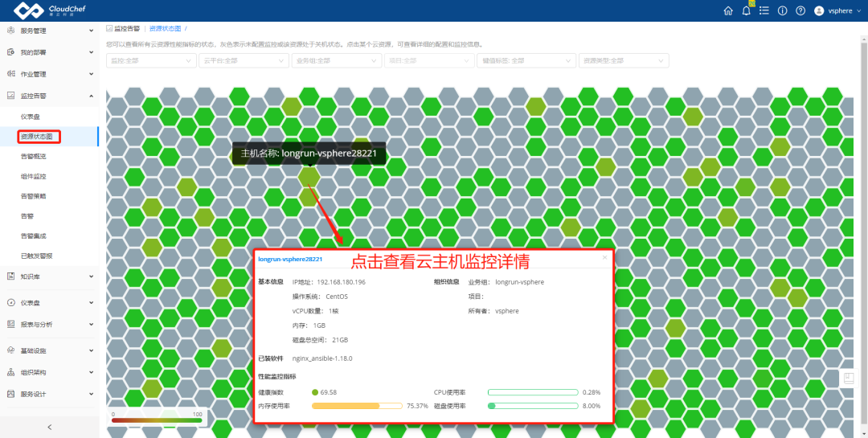
Task: Open the task list icon in header
Action: (764, 10)
